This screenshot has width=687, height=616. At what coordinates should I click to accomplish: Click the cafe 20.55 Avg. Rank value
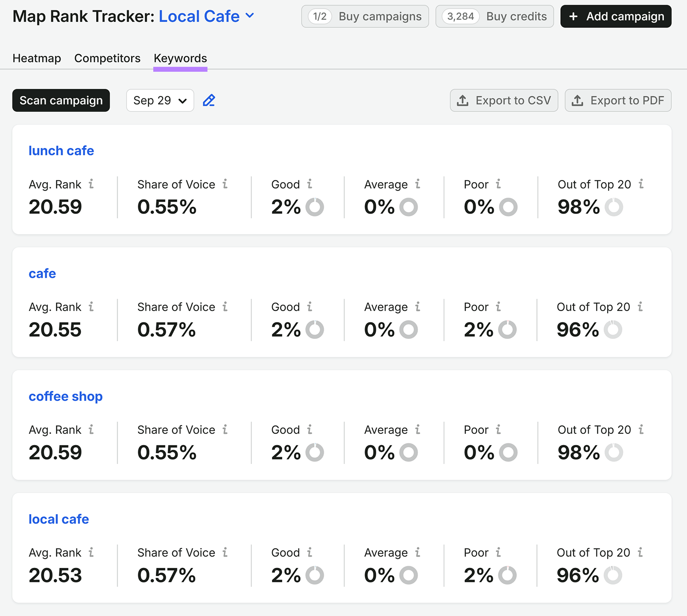(55, 330)
